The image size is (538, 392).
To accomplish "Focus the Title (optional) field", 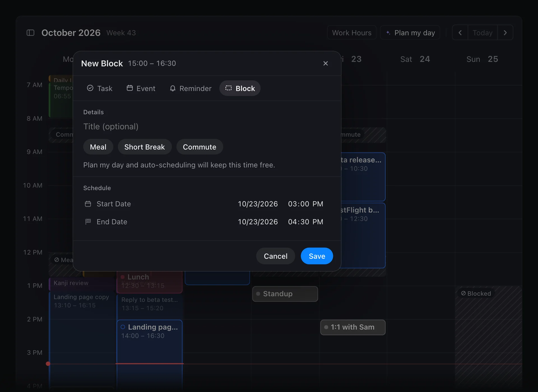I will (207, 127).
